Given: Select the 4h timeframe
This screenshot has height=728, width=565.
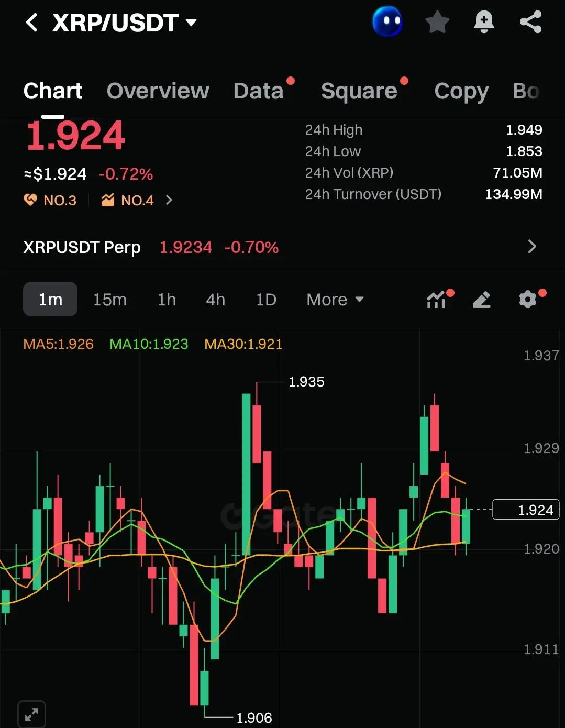Looking at the screenshot, I should [215, 300].
